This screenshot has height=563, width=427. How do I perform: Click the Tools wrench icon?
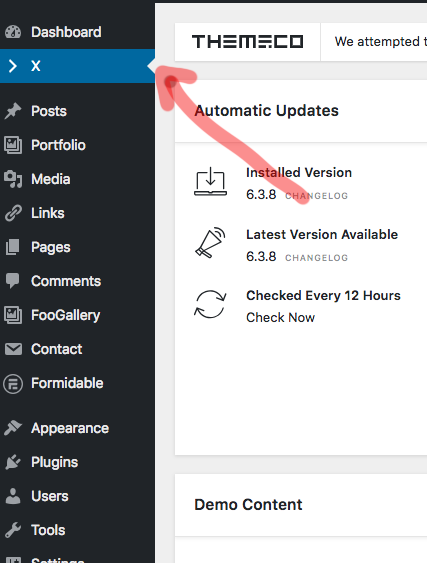click(13, 530)
